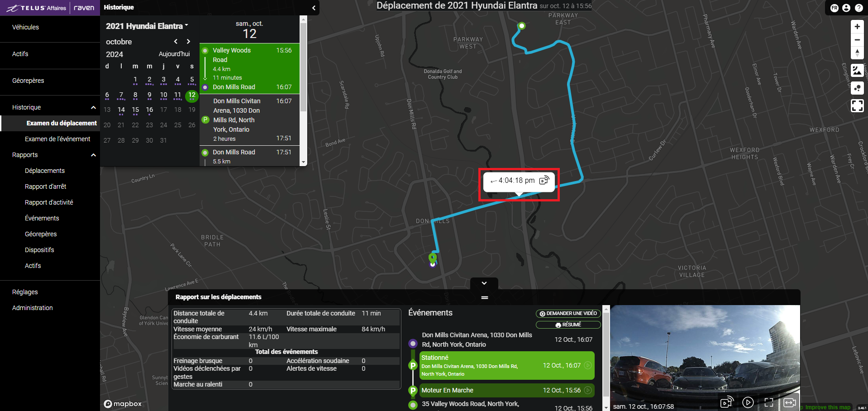868x411 pixels.
Task: Open Administration page
Action: pos(33,308)
